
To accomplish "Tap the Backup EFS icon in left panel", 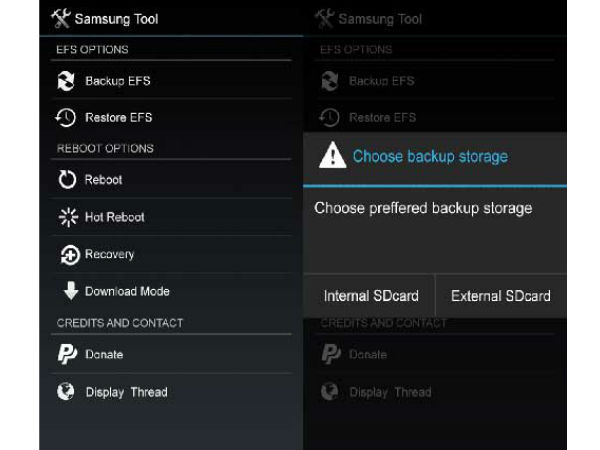I will [x=67, y=81].
